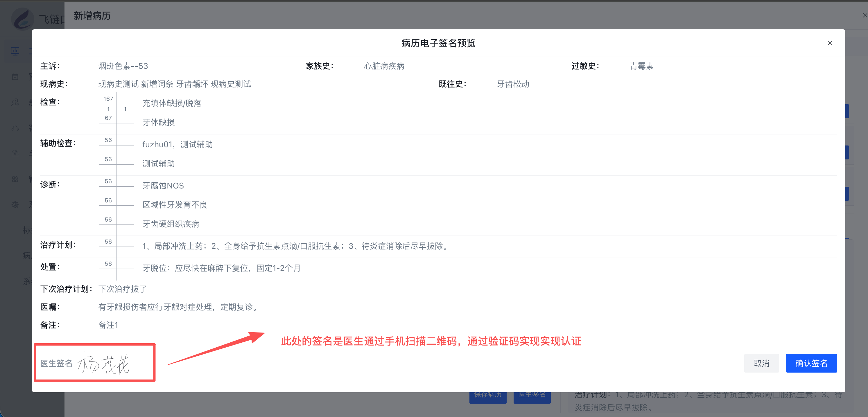868x417 pixels.
Task: Click the headset customer service sidebar icon
Action: 15,128
